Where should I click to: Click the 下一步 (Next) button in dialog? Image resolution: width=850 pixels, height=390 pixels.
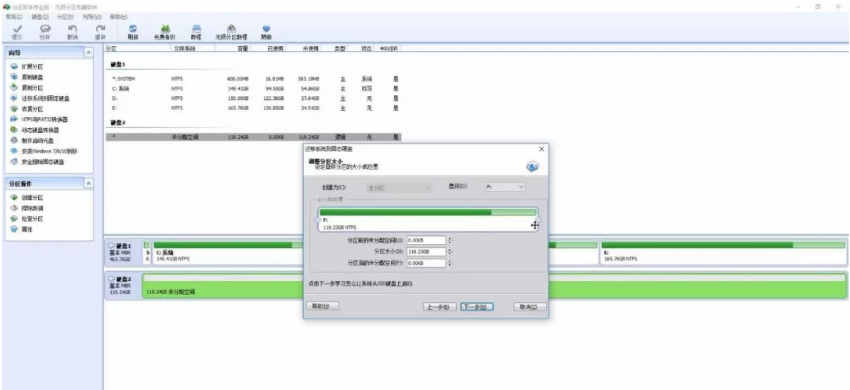[x=476, y=307]
